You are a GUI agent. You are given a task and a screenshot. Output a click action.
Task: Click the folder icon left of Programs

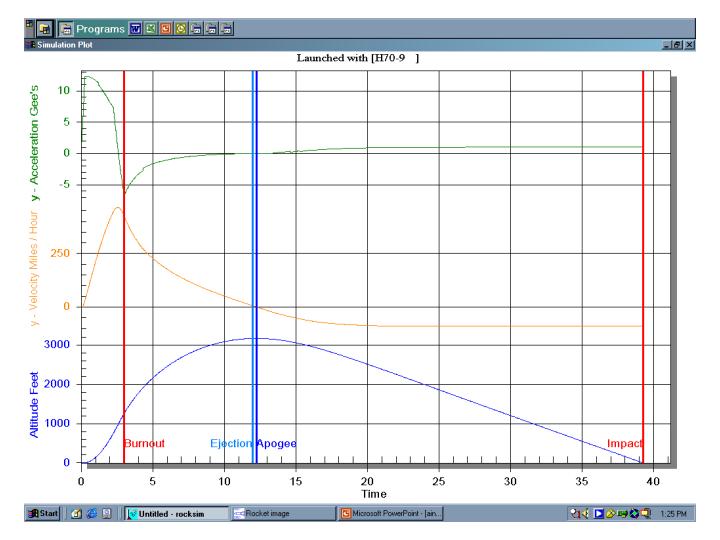click(x=66, y=29)
